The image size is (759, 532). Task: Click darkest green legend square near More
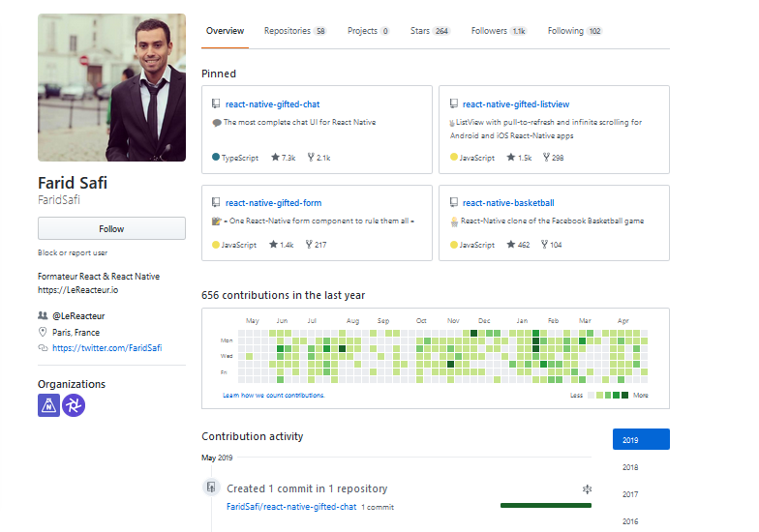(x=624, y=396)
